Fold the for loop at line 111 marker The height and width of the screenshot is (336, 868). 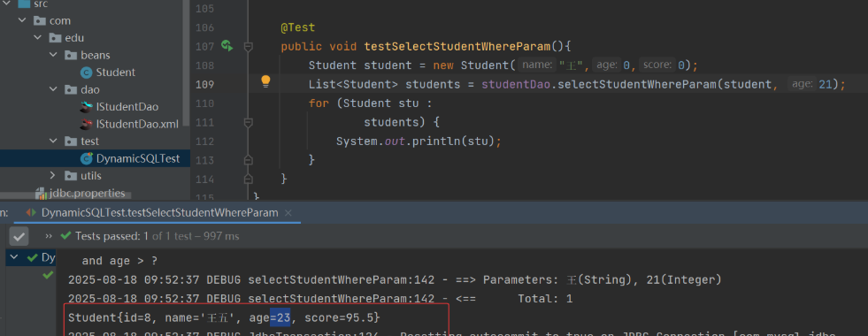pyautogui.click(x=248, y=122)
